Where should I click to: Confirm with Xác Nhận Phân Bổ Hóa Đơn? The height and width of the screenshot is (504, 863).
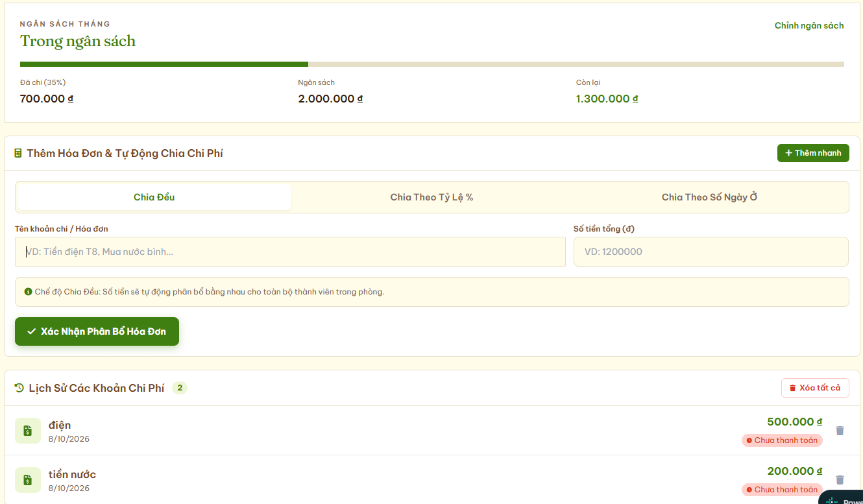[97, 331]
